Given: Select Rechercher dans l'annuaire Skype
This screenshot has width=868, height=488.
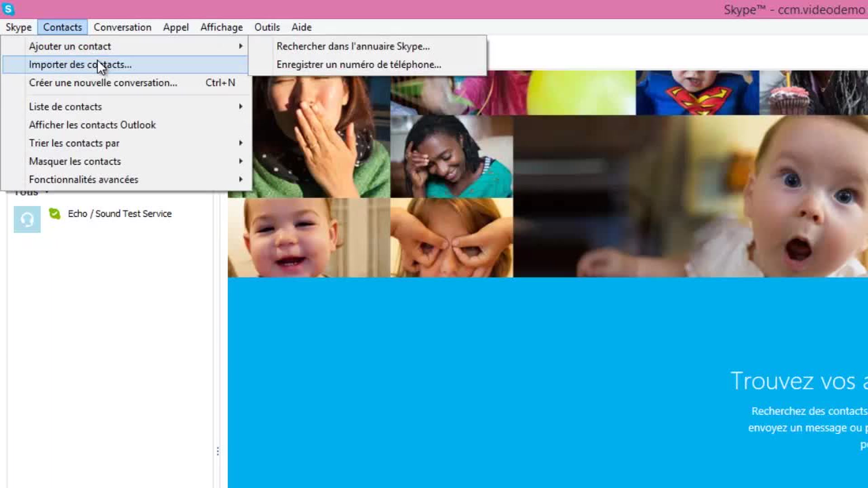Looking at the screenshot, I should (x=353, y=46).
